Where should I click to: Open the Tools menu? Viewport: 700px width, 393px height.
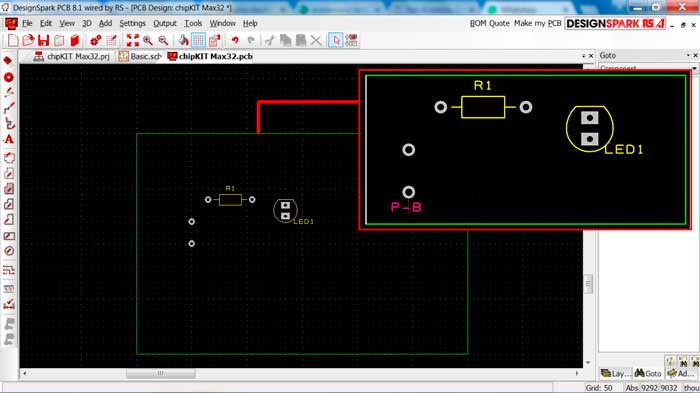[193, 23]
